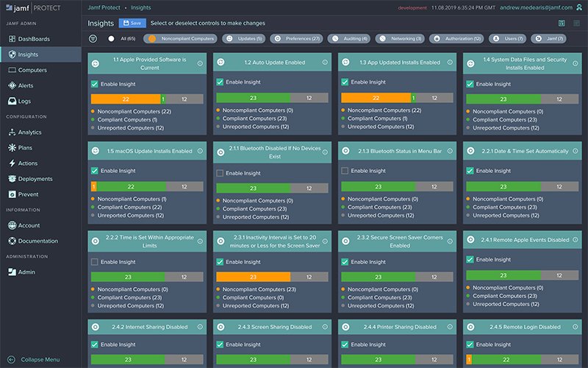Click orange noncompliant bar in 2.3.1 Inactivity Interval
Screen dimensions: 588x368
pos(253,277)
